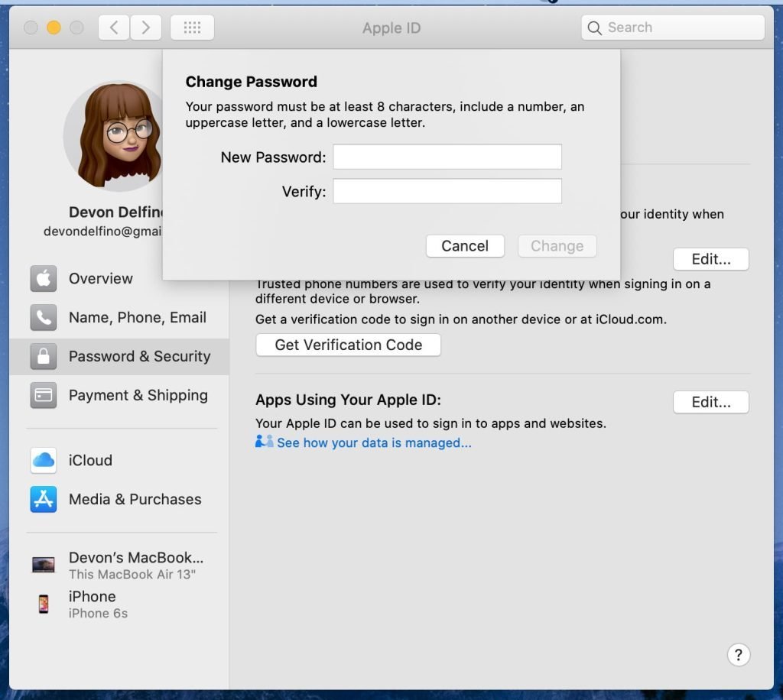Click the Media & Purchases App Store icon

tap(44, 499)
